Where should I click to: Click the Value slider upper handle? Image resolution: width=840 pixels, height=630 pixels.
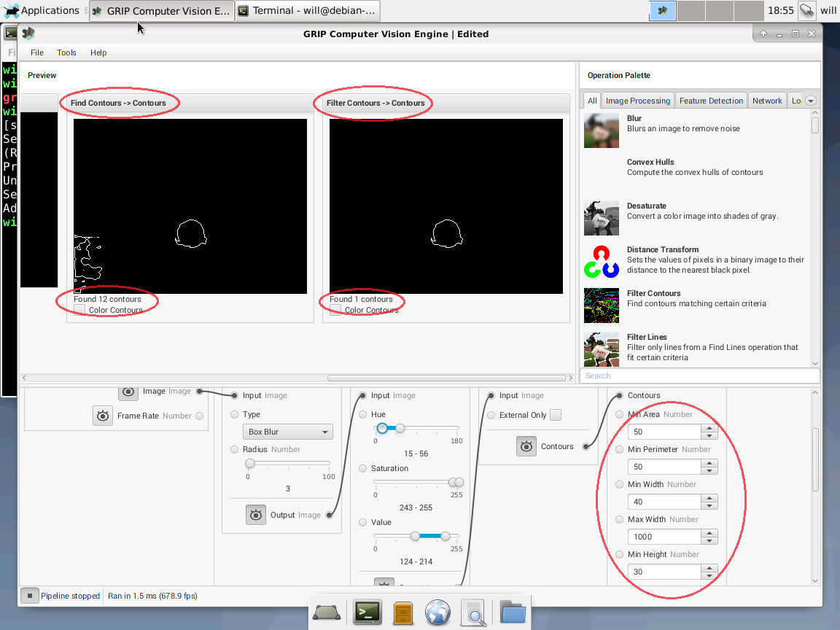click(x=446, y=536)
